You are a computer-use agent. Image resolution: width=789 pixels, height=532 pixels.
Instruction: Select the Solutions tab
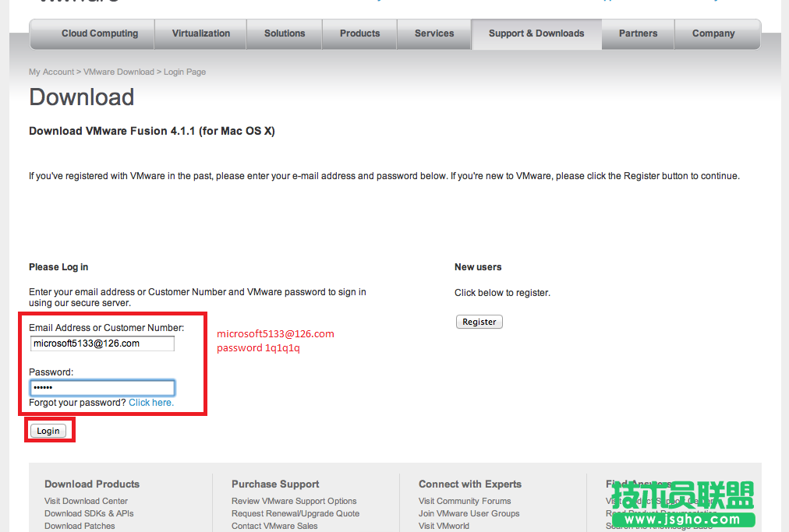pyautogui.click(x=284, y=33)
